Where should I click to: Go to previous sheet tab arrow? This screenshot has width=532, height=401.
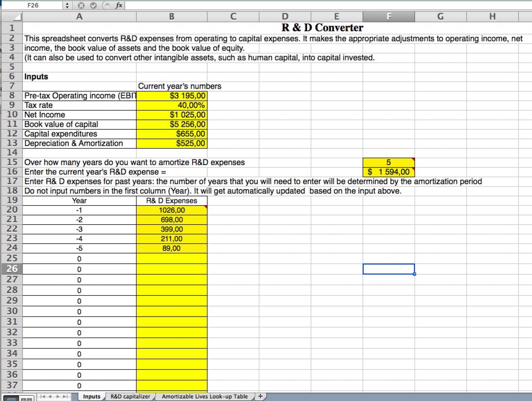point(50,397)
